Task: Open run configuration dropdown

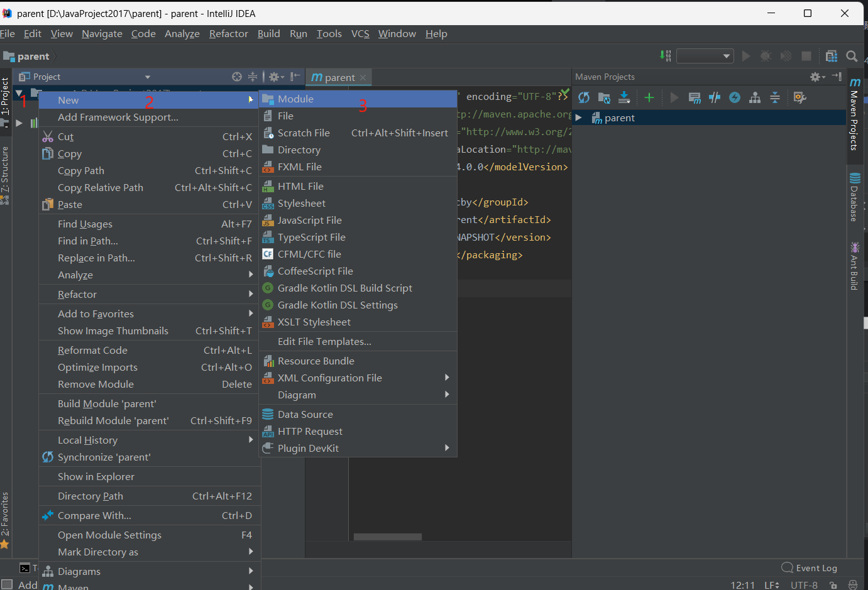Action: [x=705, y=56]
